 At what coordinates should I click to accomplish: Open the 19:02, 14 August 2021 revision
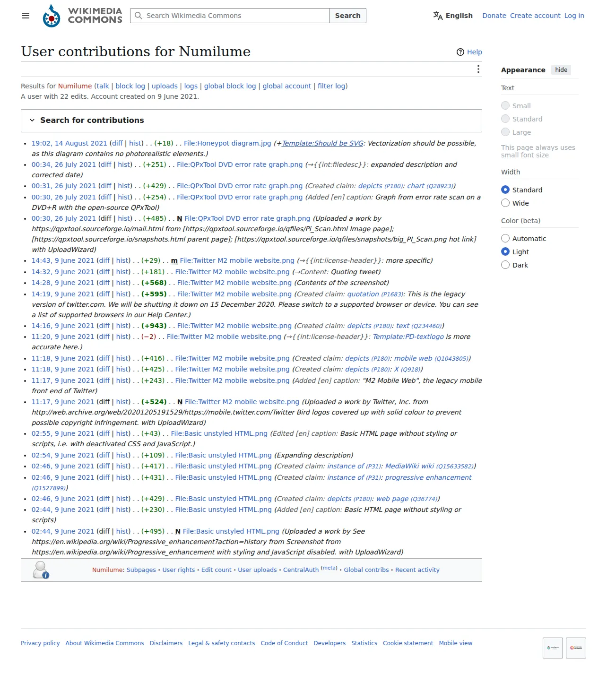(69, 143)
